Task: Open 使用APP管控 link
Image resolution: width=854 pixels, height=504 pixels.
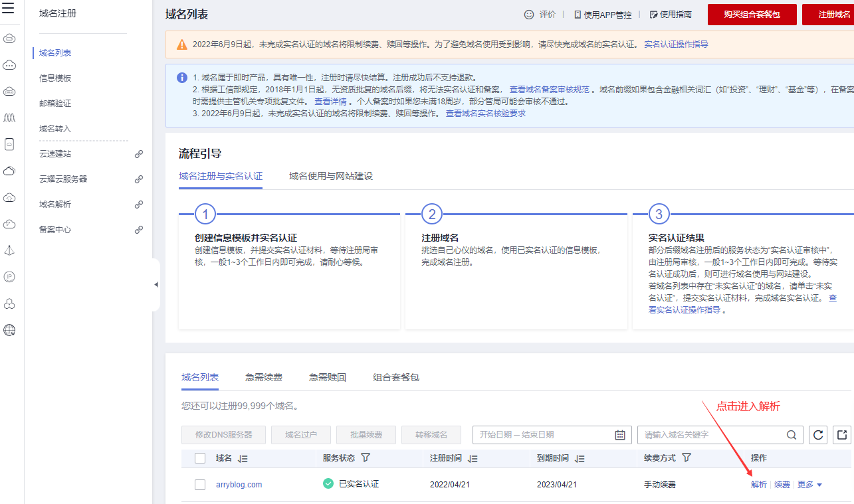Action: 602,14
